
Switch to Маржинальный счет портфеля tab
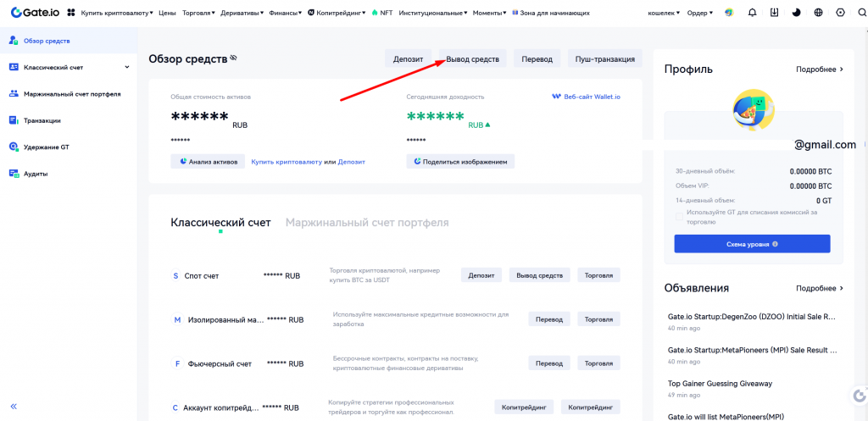pos(367,223)
